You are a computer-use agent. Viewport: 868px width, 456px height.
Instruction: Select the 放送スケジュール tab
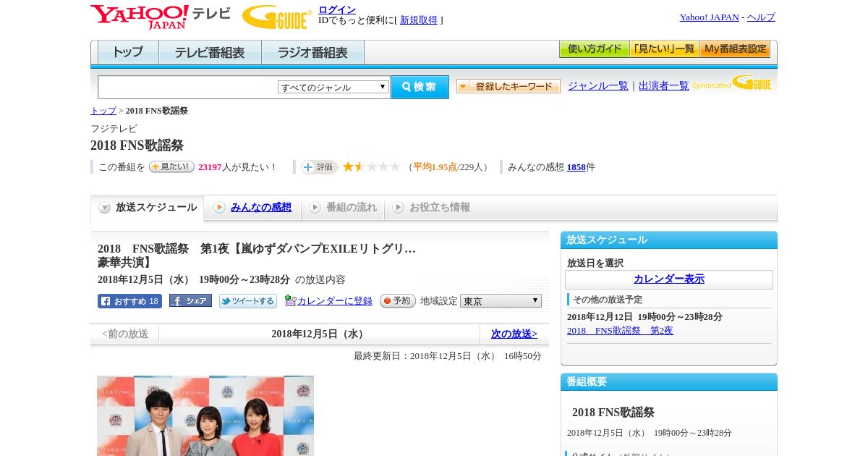pyautogui.click(x=148, y=208)
